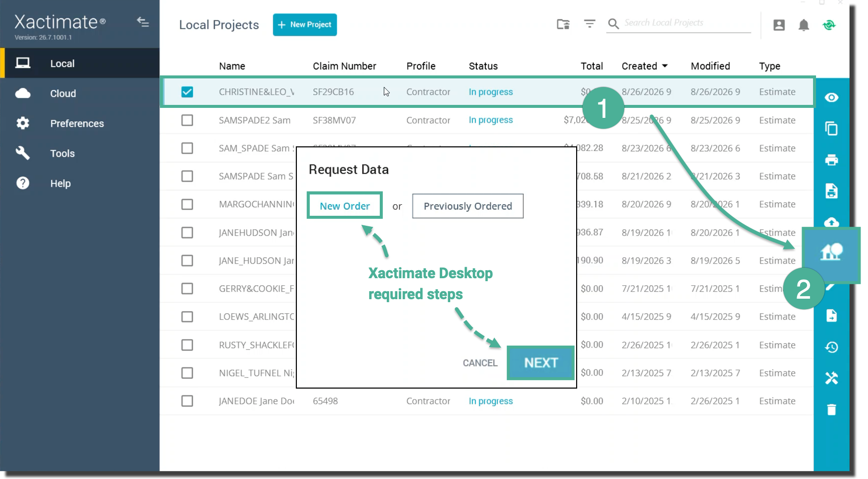Click the Local laptop icon
The width and height of the screenshot is (868, 479).
coord(22,63)
